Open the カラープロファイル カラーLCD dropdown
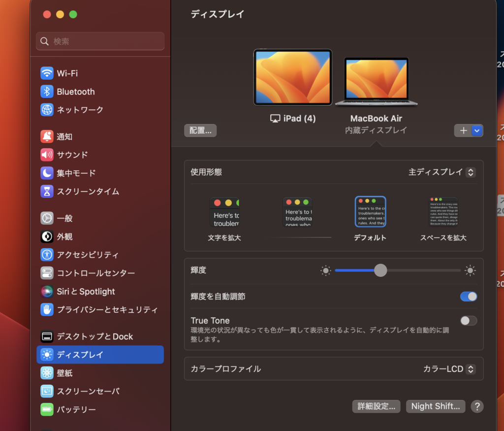Viewport: 504px width, 431px height. tap(449, 369)
